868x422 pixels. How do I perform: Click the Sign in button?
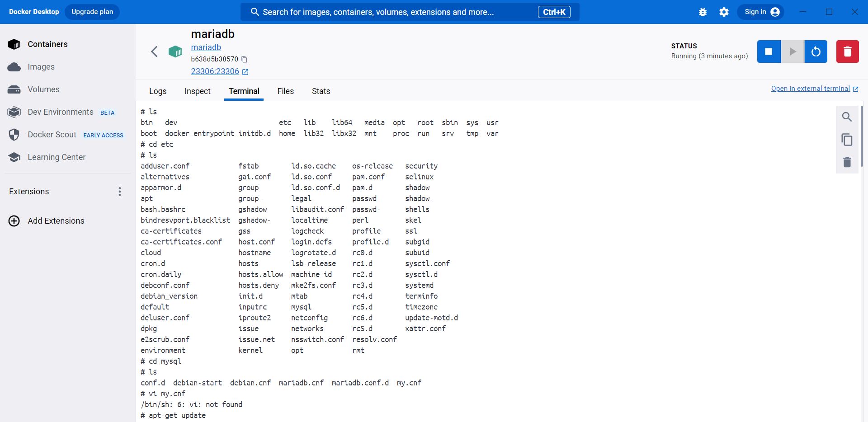click(x=762, y=12)
